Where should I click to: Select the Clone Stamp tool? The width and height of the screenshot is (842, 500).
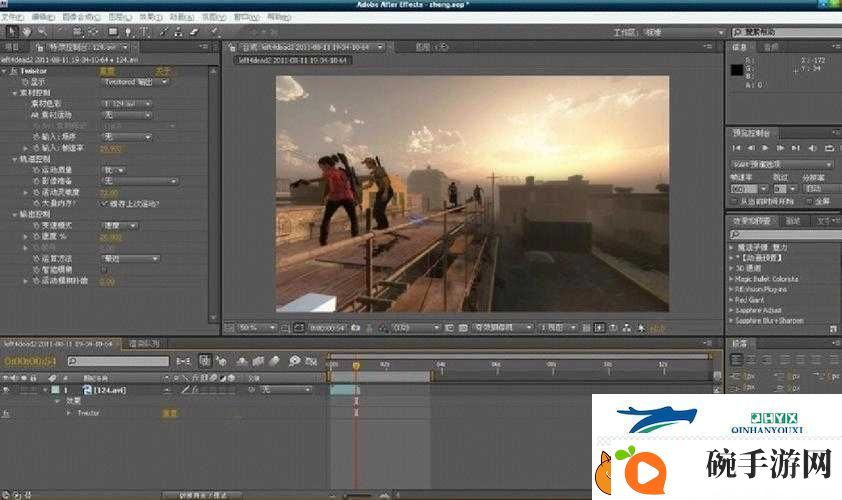tap(179, 32)
